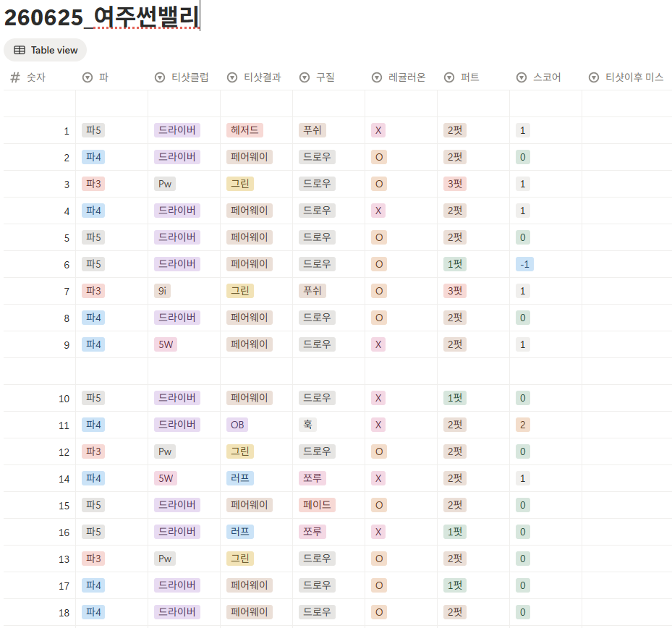The width and height of the screenshot is (672, 628).
Task: Click the O 레귤러온 tag in row 2
Action: pos(379,157)
